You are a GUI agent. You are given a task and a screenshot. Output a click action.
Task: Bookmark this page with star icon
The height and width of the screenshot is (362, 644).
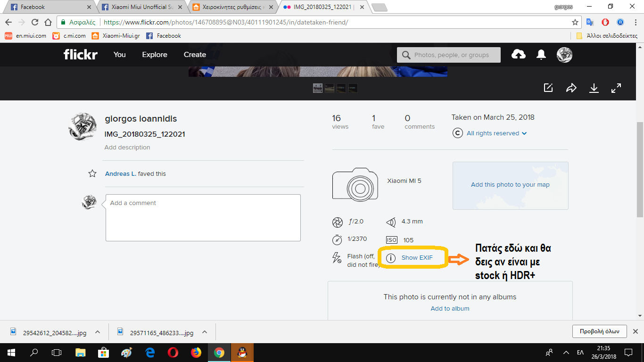coord(575,22)
